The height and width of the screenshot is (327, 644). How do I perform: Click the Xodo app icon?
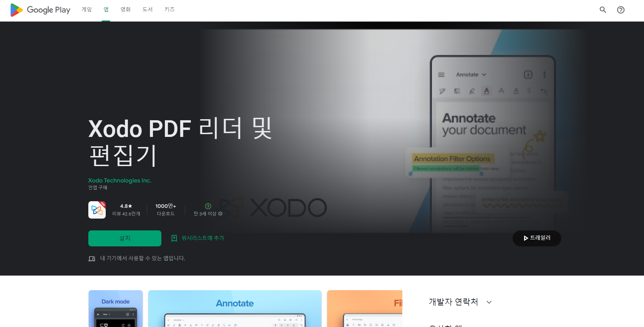97,210
